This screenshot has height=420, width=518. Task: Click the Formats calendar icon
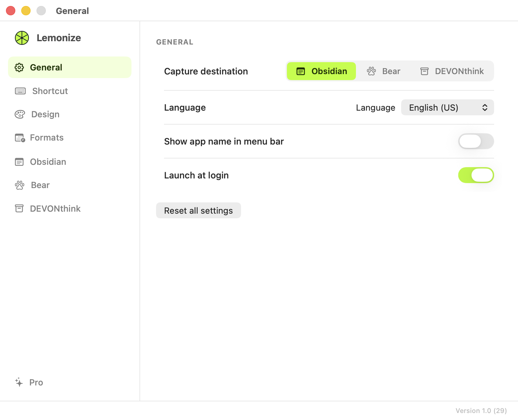(20, 138)
